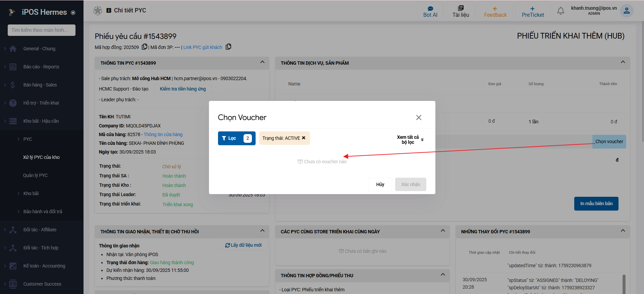Click Lấy dữ liệu mới refresh button
This screenshot has width=644, height=294.
pos(244,245)
